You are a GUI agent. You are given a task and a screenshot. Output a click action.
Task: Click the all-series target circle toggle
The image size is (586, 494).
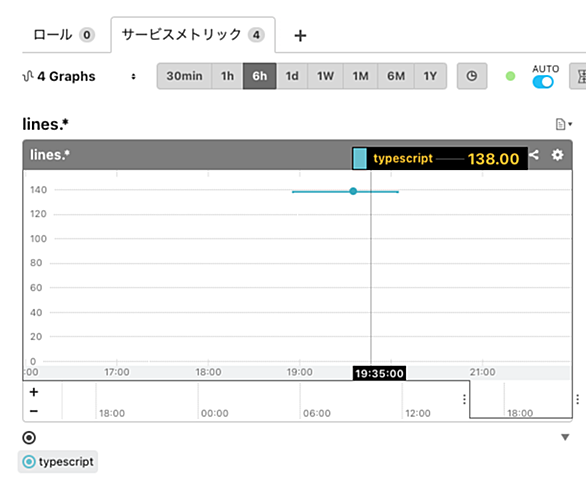29,438
